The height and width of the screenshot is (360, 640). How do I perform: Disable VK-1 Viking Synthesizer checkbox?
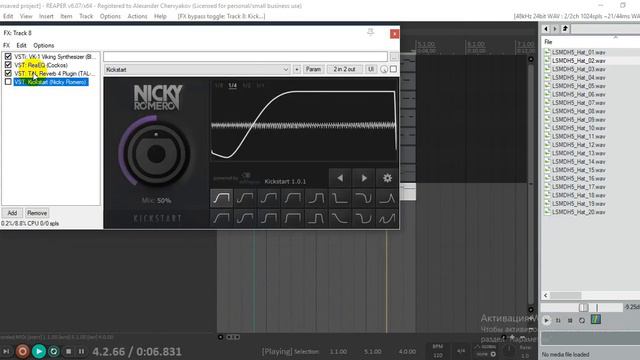(x=8, y=56)
